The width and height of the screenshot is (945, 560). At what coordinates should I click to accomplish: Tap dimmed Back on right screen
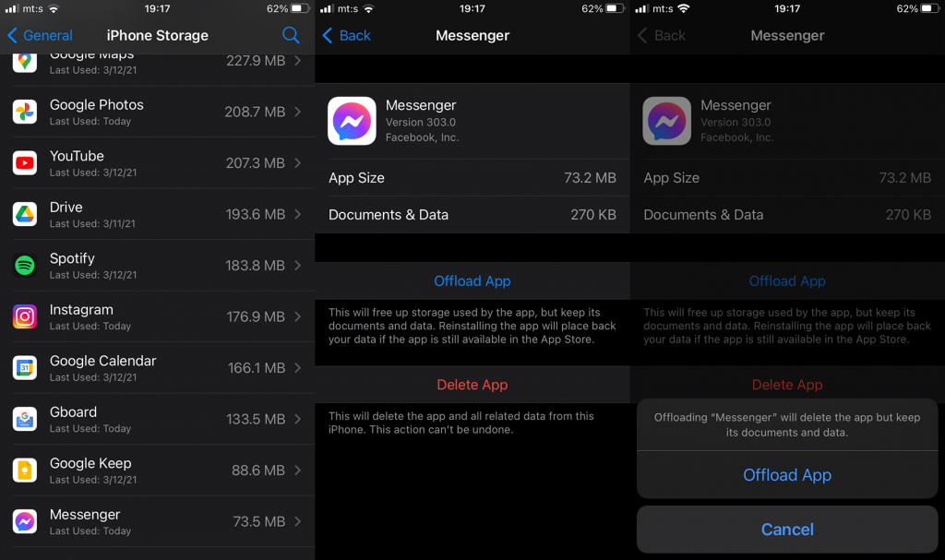pyautogui.click(x=662, y=35)
